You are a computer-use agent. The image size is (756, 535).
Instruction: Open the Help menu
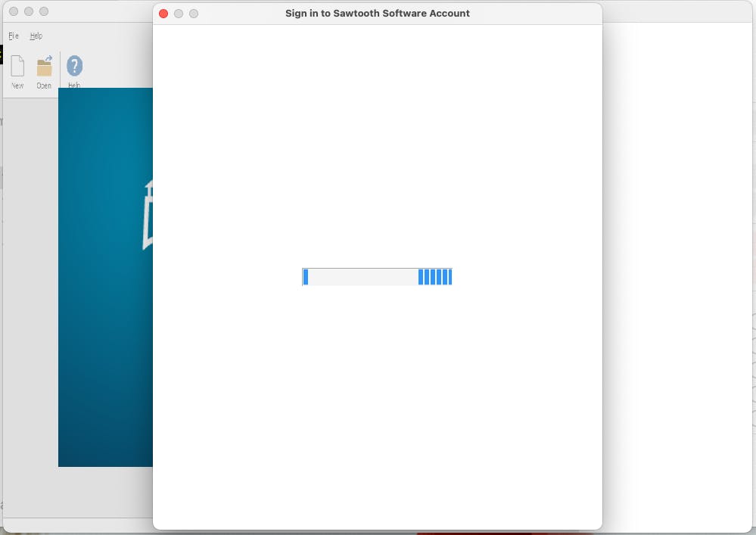tap(36, 36)
